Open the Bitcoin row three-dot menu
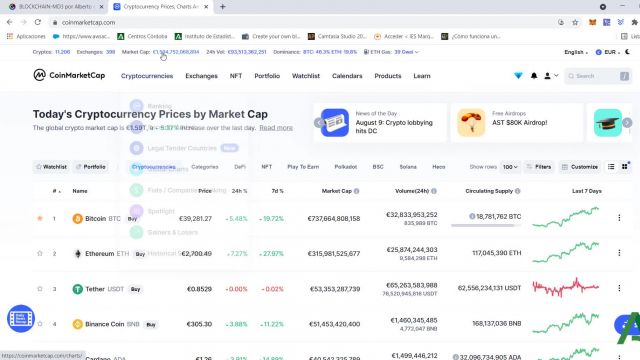The height and width of the screenshot is (360, 640). pos(619,218)
